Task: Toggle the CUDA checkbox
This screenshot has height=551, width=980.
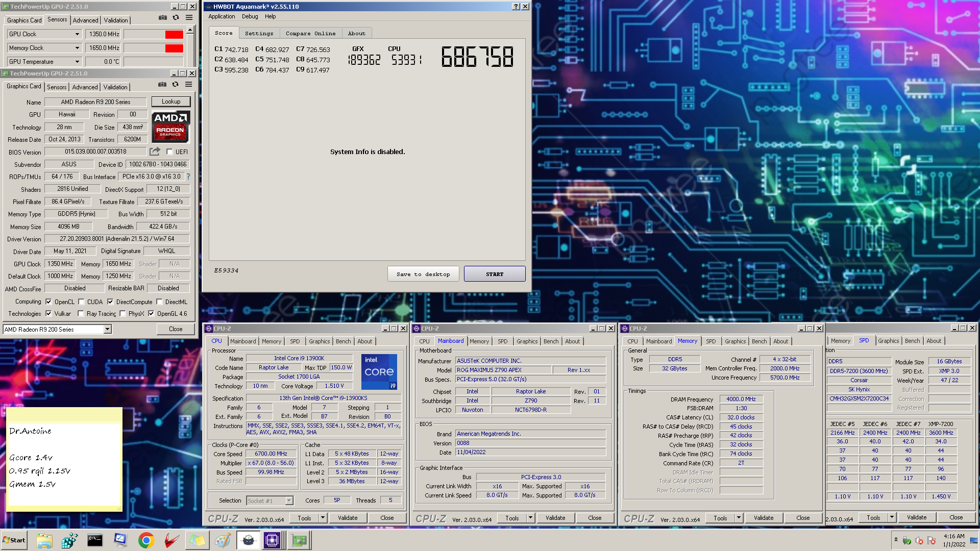Action: click(x=81, y=302)
